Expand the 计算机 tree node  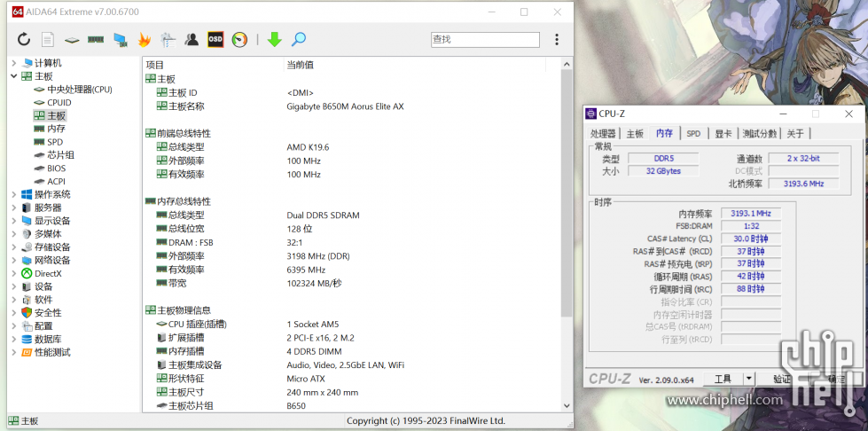pyautogui.click(x=14, y=63)
